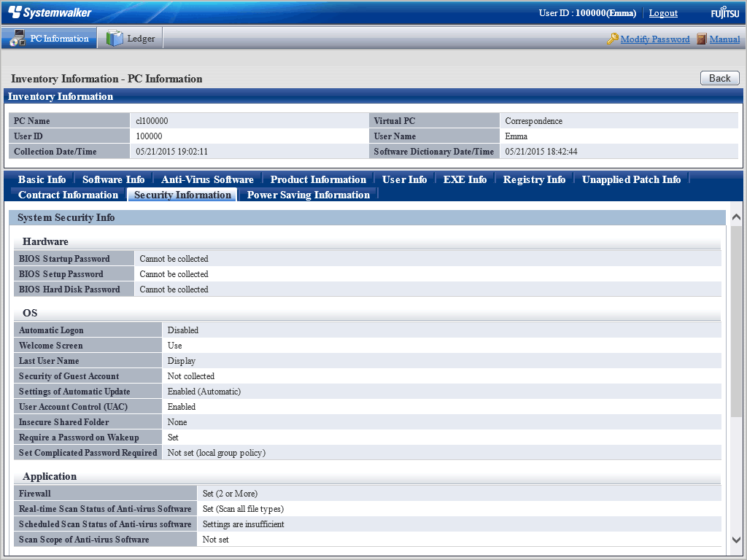Click User Name value Emma

pyautogui.click(x=516, y=136)
